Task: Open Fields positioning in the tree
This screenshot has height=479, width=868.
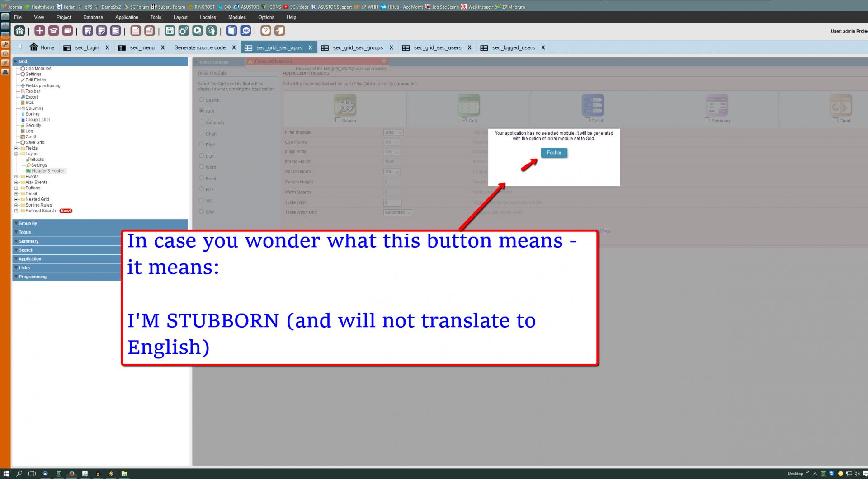Action: click(x=42, y=85)
